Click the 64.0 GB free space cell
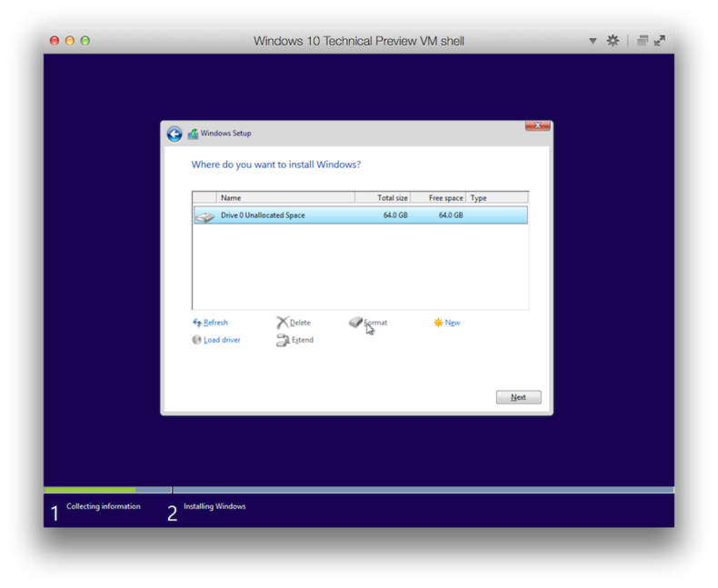This screenshot has height=588, width=718. 451,215
